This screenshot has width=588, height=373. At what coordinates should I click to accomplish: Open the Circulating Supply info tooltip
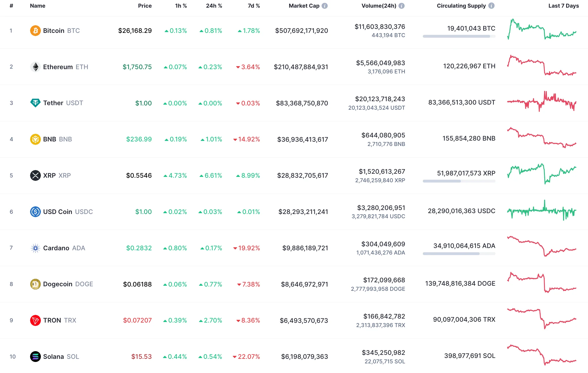pyautogui.click(x=491, y=5)
